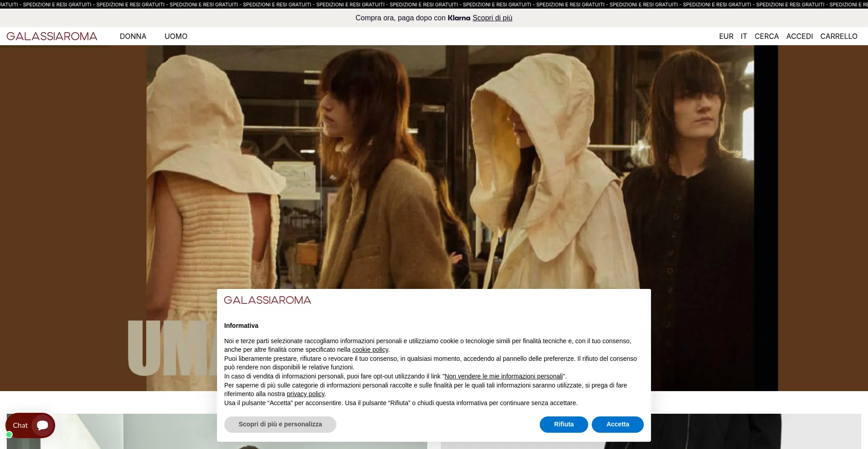Click GALASSIAROMA logo in cookie dialog
This screenshot has width=868, height=449.
268,300
